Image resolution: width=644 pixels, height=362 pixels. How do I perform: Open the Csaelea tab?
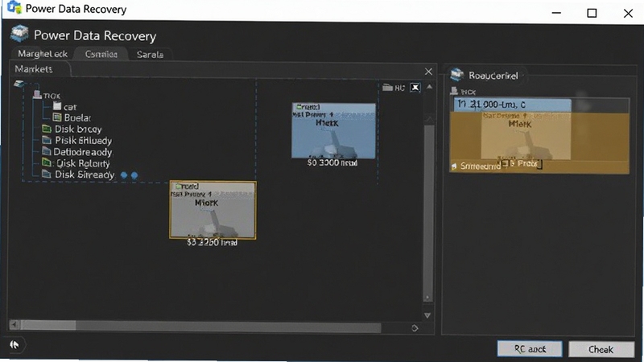pyautogui.click(x=101, y=54)
